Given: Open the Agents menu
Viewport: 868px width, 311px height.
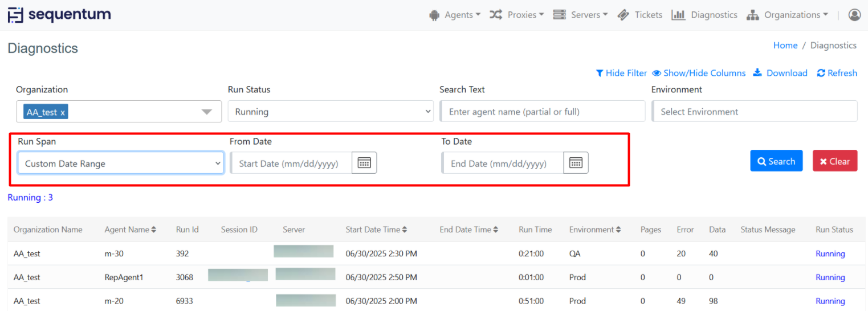Looking at the screenshot, I should 455,15.
